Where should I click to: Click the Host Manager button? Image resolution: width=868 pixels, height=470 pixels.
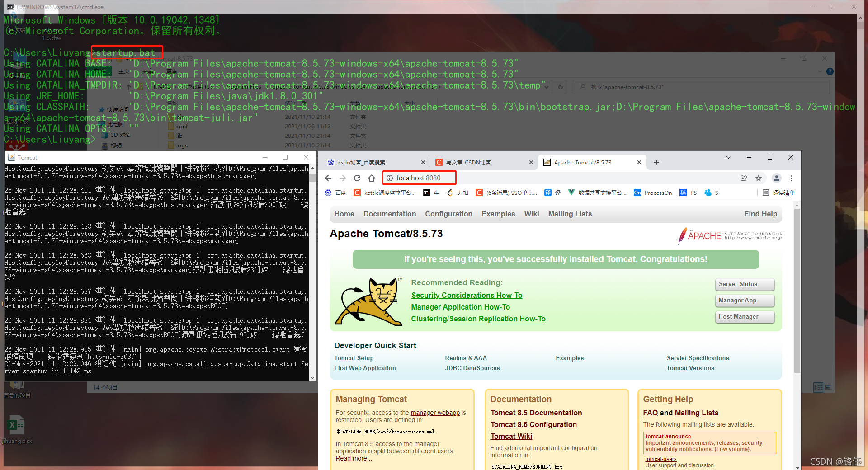pyautogui.click(x=745, y=317)
